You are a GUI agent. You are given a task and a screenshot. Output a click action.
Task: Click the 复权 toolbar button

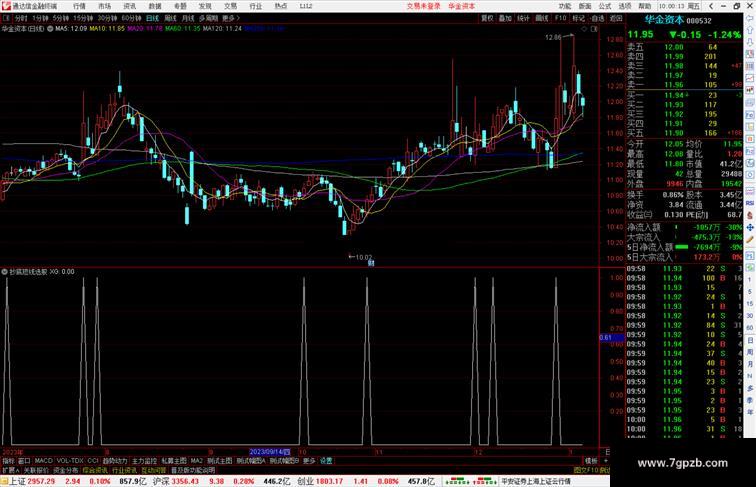tap(487, 18)
